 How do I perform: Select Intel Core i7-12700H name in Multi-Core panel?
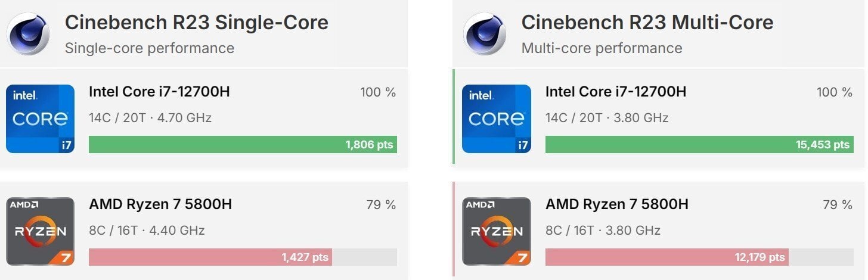point(616,92)
